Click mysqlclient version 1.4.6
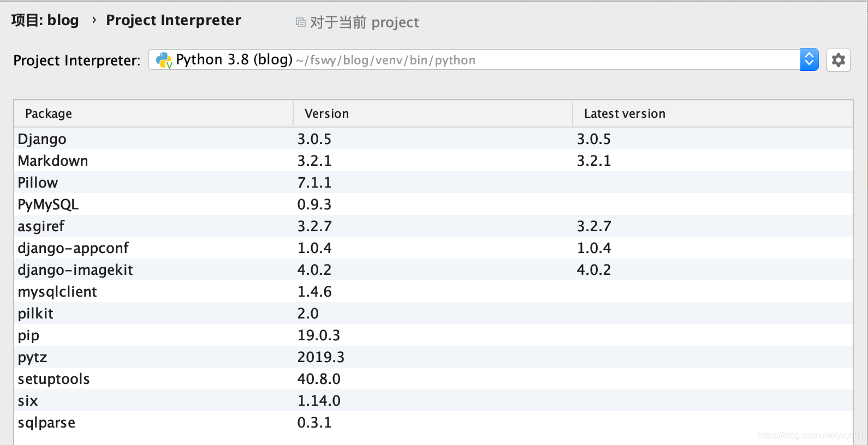868x445 pixels. point(314,292)
